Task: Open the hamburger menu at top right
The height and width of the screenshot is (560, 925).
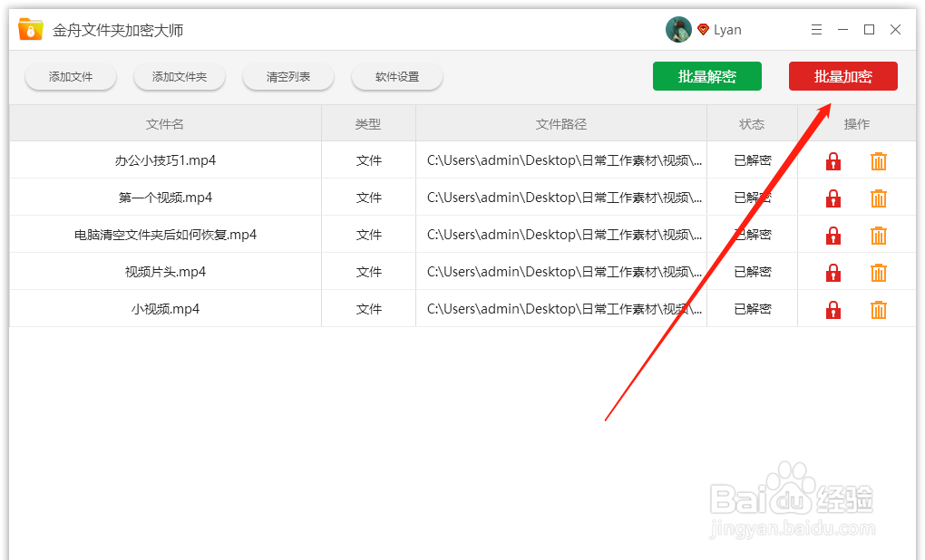Action: (815, 29)
